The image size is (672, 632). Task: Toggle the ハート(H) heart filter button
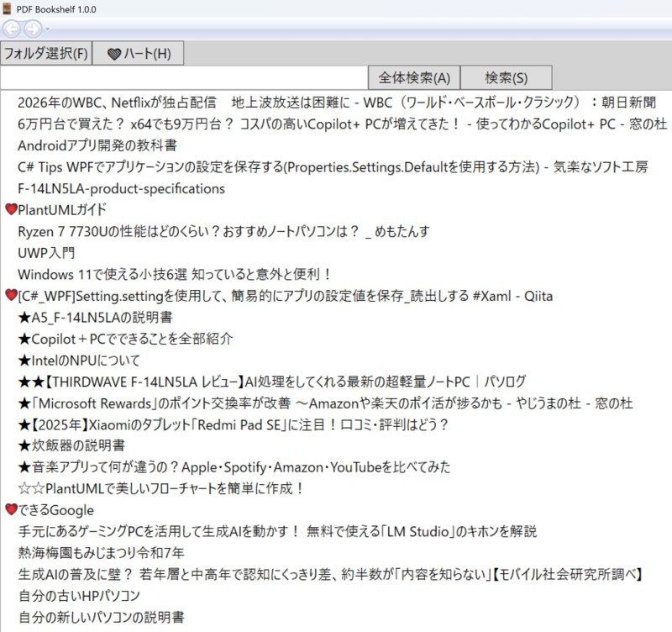(x=138, y=53)
